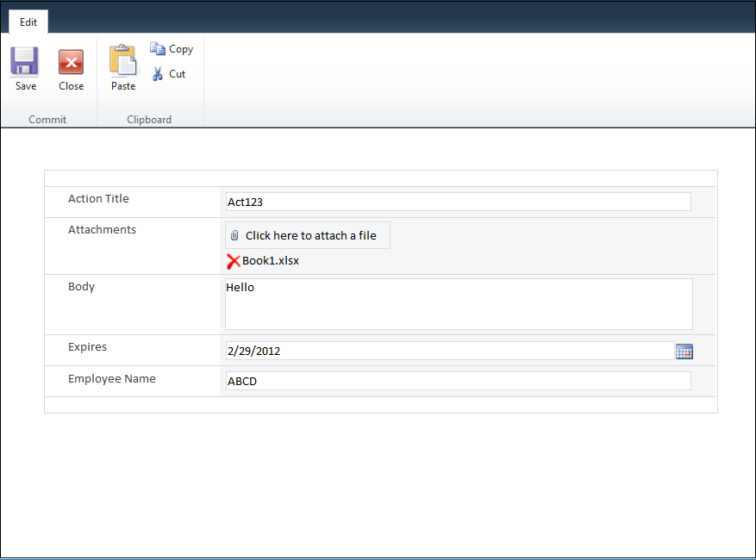Click the Close icon in the Commit group
This screenshot has width=756, height=560.
click(71, 62)
